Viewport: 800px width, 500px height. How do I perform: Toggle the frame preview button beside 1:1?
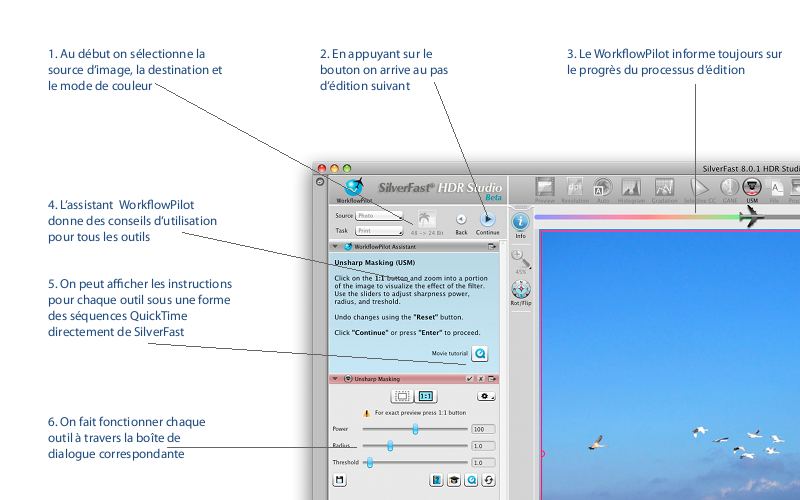(400, 396)
